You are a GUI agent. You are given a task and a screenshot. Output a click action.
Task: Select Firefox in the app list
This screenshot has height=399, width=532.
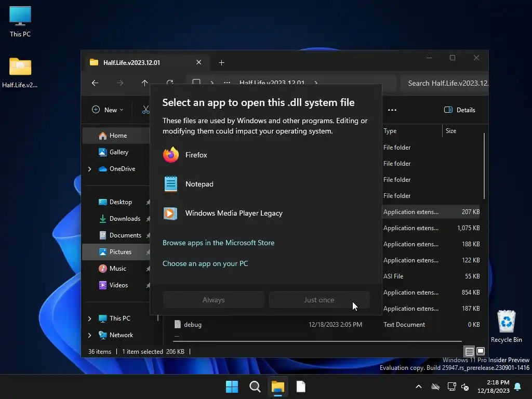point(265,155)
